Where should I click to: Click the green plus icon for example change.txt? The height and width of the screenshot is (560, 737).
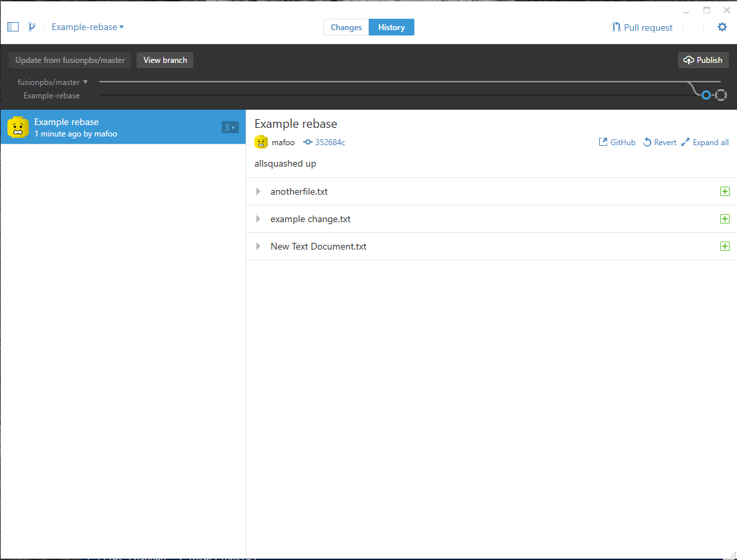(x=724, y=219)
